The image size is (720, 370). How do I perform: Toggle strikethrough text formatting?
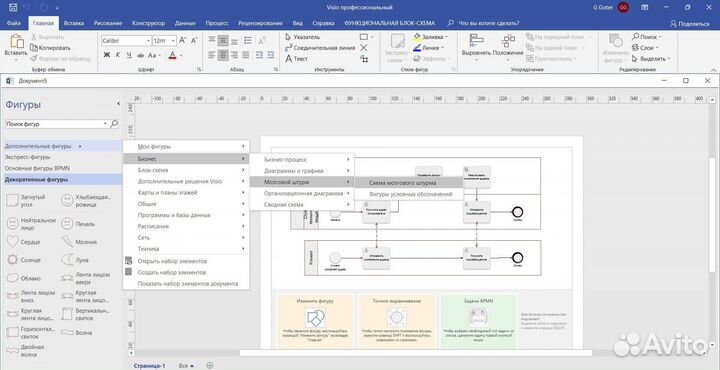(x=140, y=55)
